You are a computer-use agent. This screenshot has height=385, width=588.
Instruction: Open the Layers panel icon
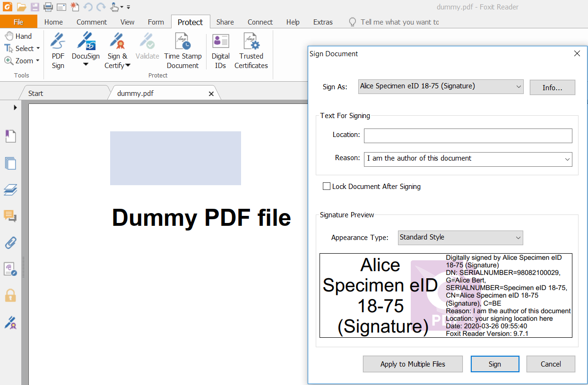tap(10, 190)
